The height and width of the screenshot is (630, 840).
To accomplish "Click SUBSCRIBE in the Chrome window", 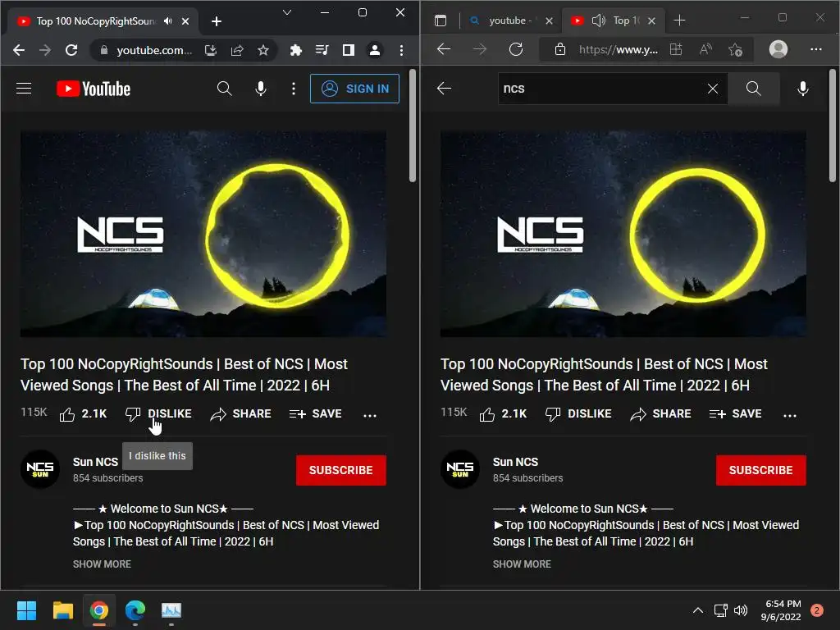I will (x=340, y=470).
